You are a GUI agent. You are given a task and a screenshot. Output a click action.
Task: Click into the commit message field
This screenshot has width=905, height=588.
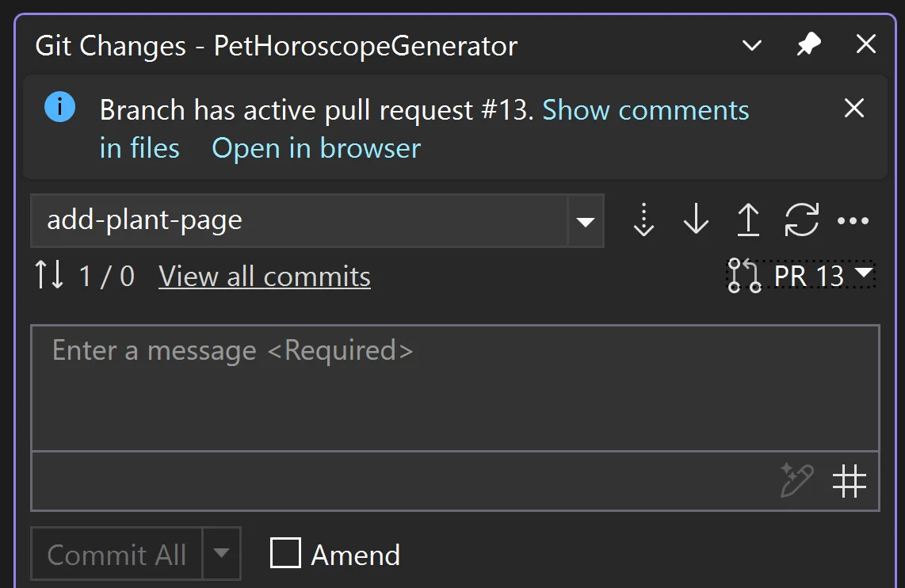455,388
